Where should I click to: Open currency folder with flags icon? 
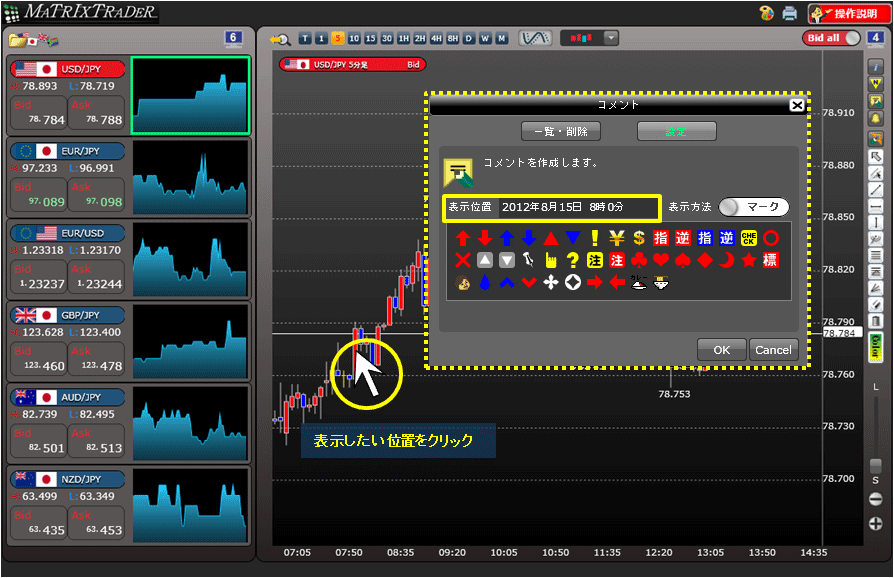(33, 39)
